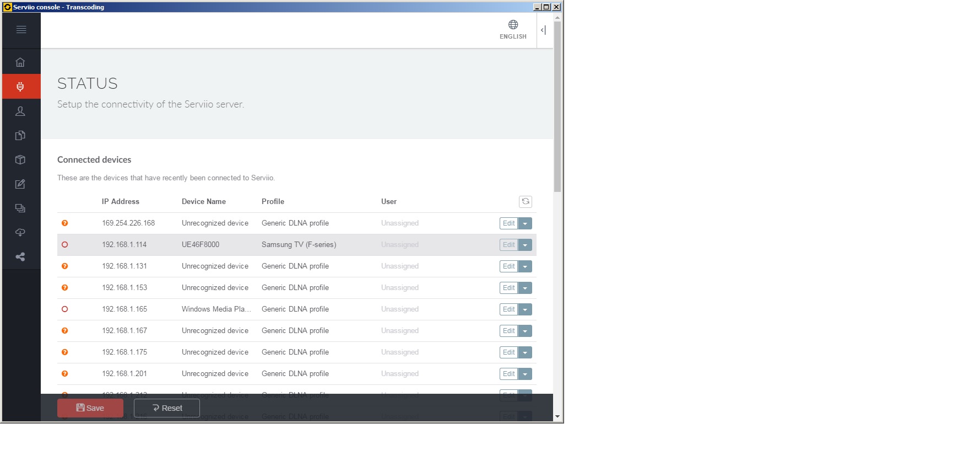
Task: Refresh the connected devices list
Action: (525, 202)
